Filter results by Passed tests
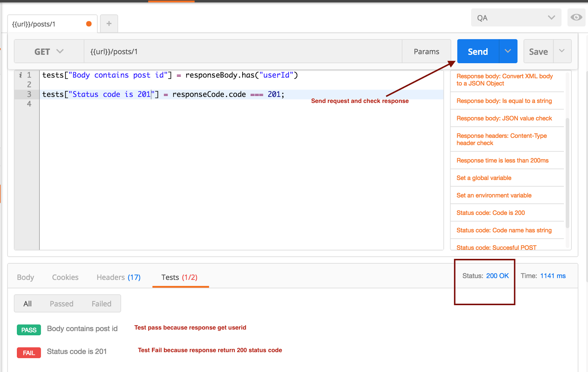 (x=61, y=303)
